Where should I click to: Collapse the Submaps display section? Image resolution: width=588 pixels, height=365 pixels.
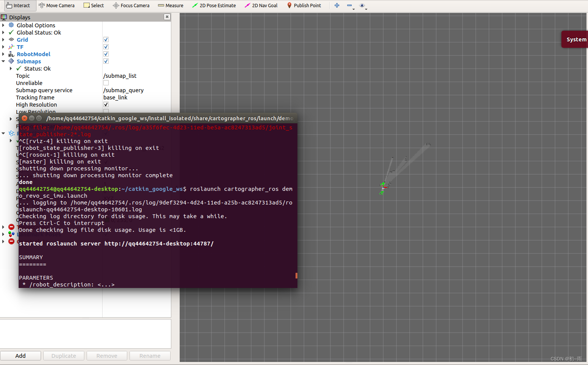tap(3, 61)
